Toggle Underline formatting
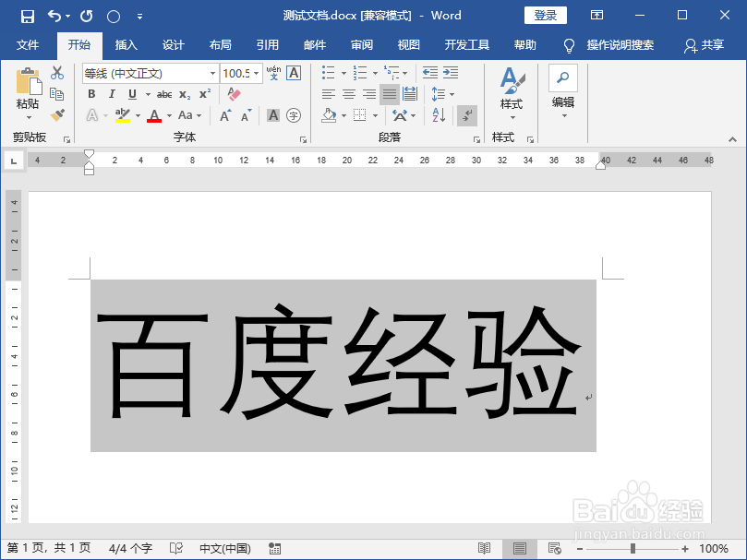This screenshot has height=560, width=747. [x=132, y=94]
